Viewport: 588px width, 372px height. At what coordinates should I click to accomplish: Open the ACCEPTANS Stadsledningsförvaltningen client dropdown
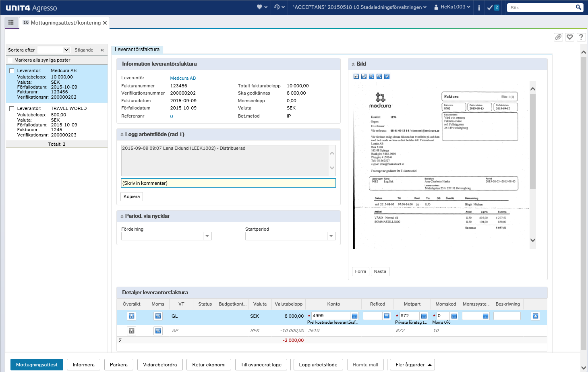[x=359, y=7]
